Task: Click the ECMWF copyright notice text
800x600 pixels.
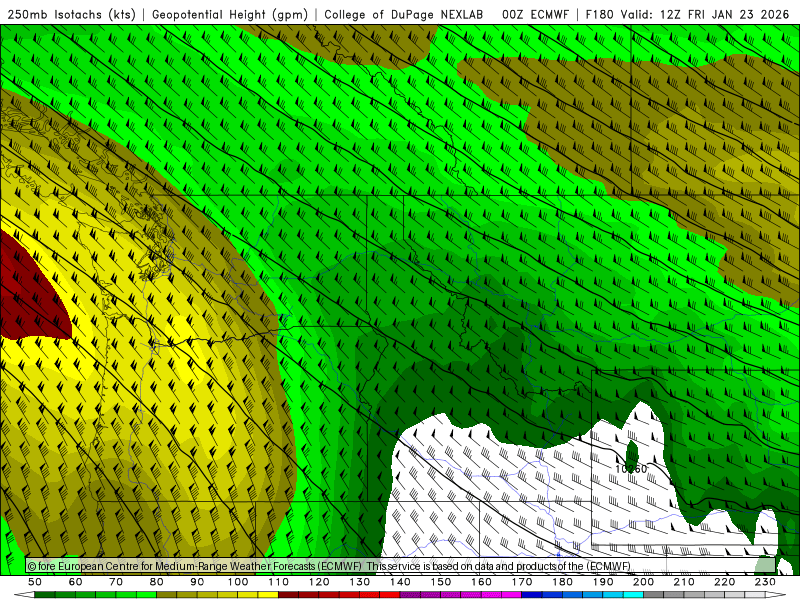Action: [329, 566]
